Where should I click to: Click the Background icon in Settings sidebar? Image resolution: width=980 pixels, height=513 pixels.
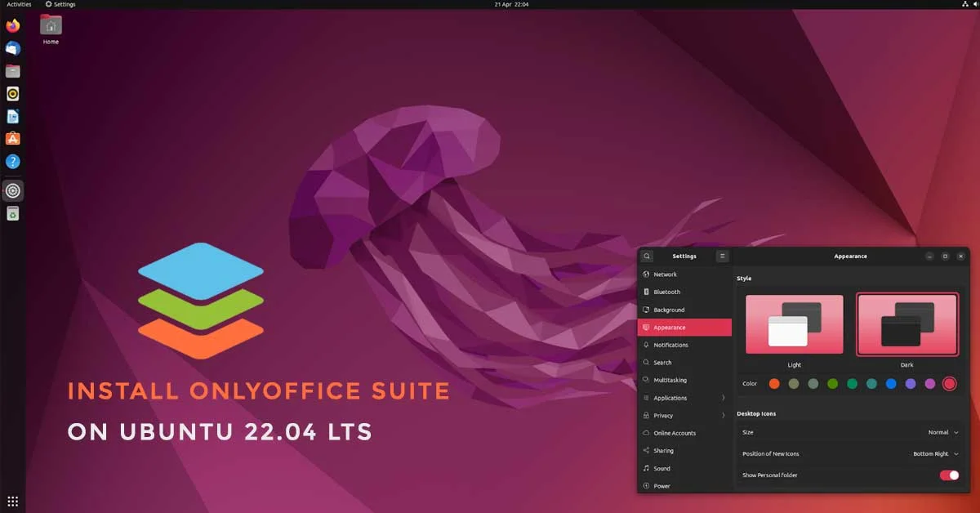coord(646,310)
